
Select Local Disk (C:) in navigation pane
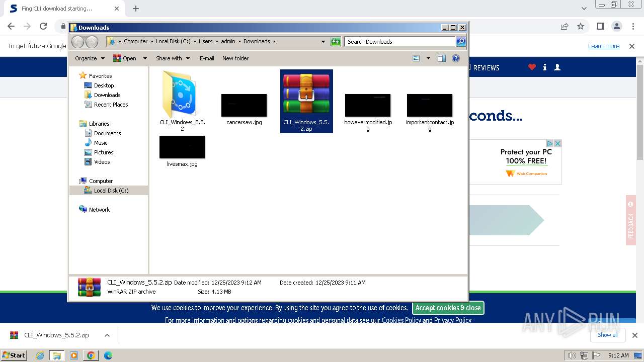click(x=111, y=191)
